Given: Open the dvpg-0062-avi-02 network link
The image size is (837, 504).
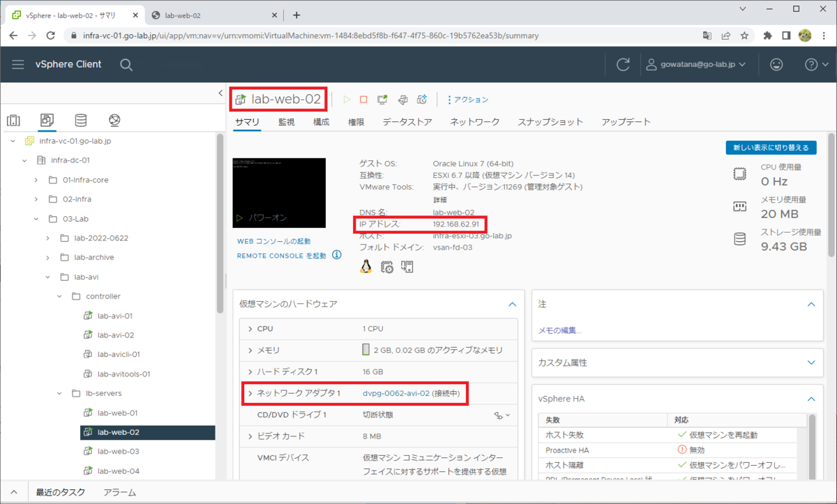Looking at the screenshot, I should [396, 394].
